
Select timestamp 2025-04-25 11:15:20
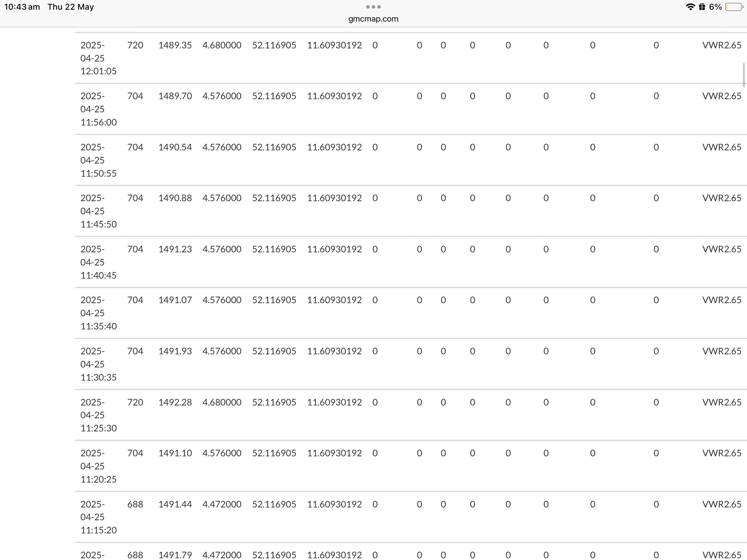(99, 517)
